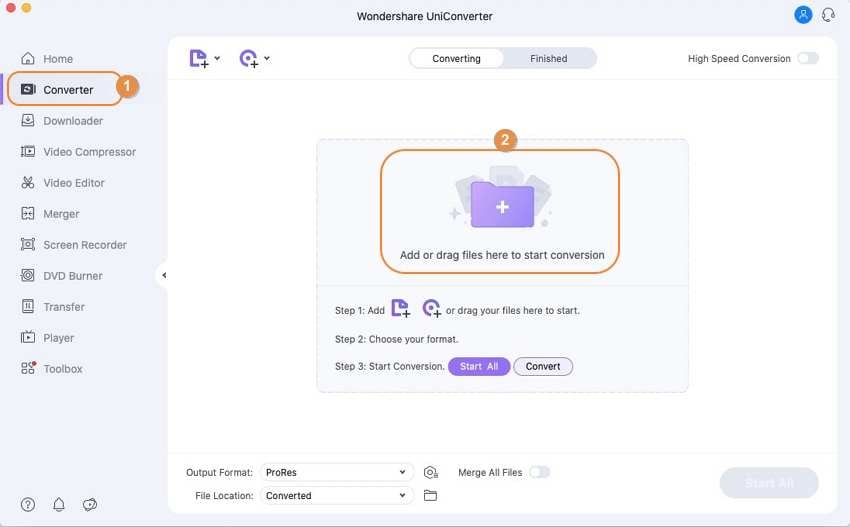Viewport: 850px width, 527px height.
Task: Click the Add Files toolbar icon
Action: [x=199, y=59]
